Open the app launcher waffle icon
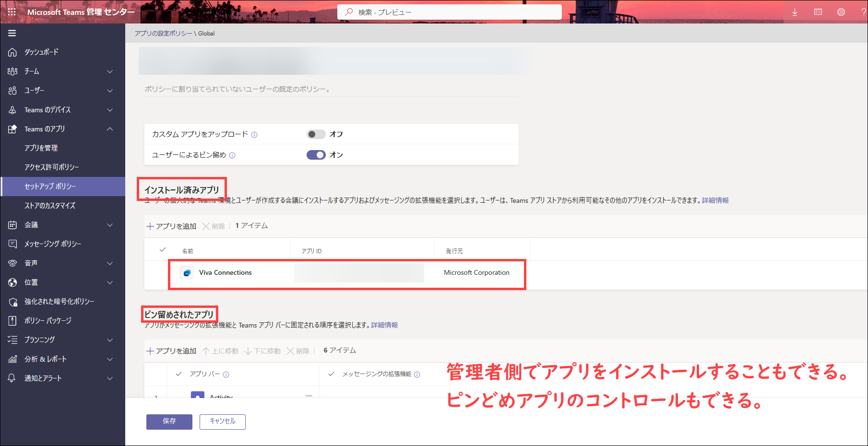This screenshot has height=446, width=868. pyautogui.click(x=12, y=12)
